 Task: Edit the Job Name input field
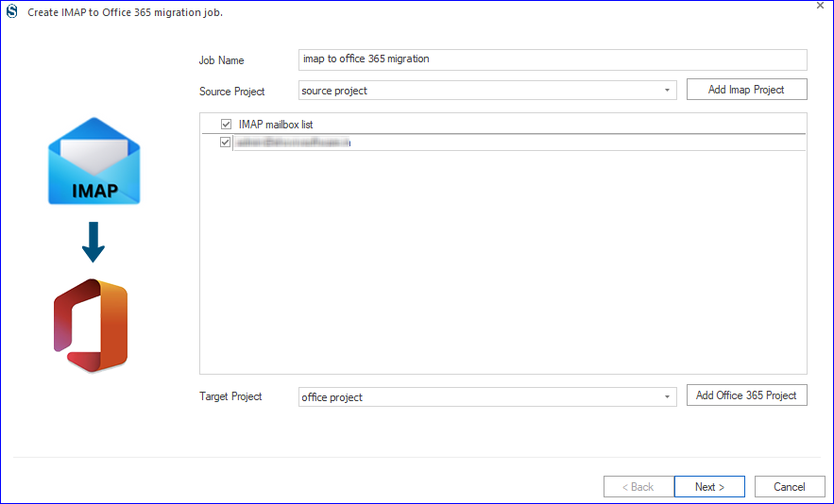pyautogui.click(x=553, y=59)
